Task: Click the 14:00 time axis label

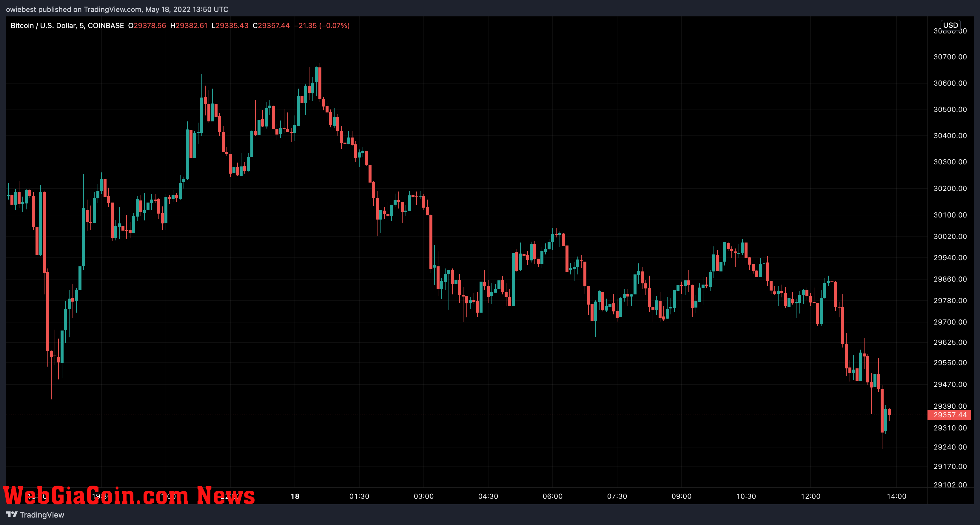Action: point(896,496)
